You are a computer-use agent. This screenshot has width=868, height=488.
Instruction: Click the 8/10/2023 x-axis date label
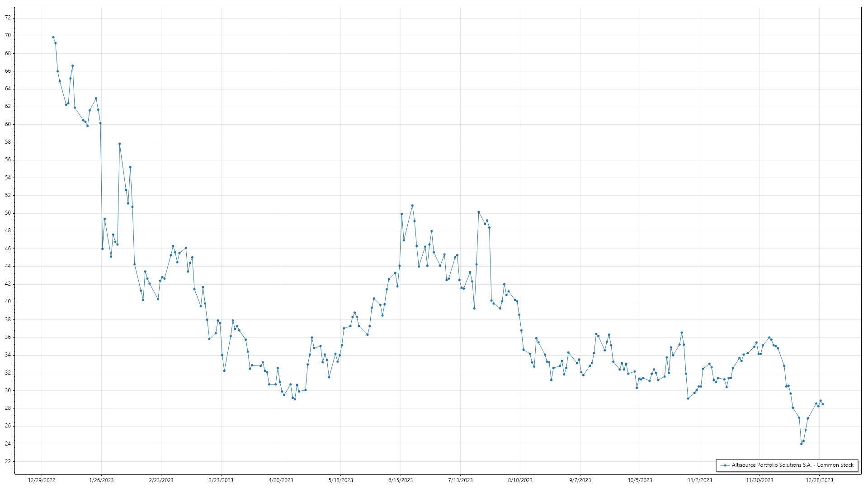[x=520, y=480]
